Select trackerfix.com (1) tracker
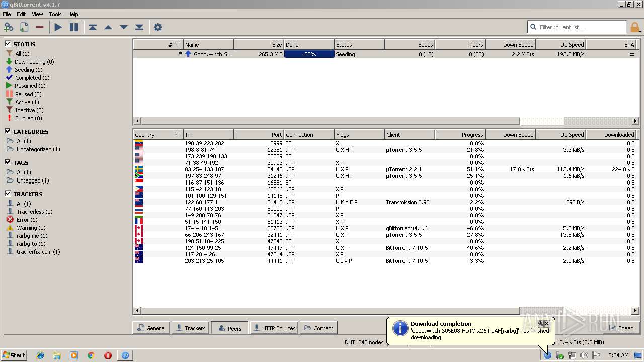Viewport: 644px width, 362px height. point(33,252)
